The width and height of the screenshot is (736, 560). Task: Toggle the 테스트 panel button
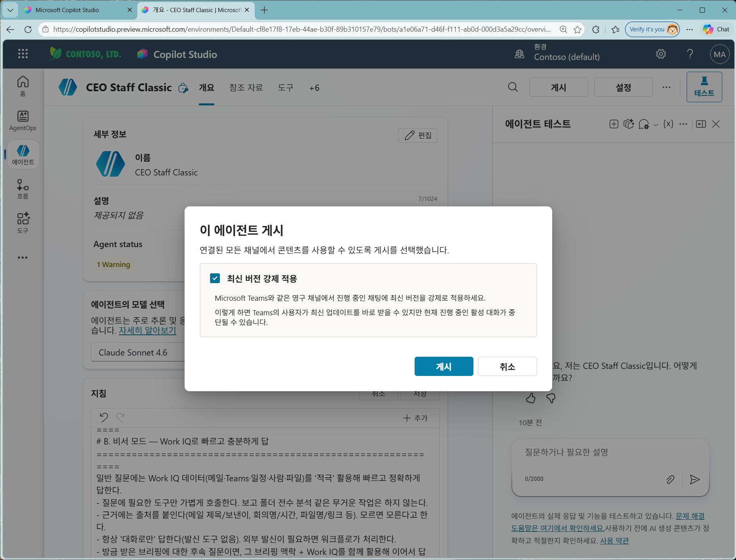pyautogui.click(x=704, y=87)
